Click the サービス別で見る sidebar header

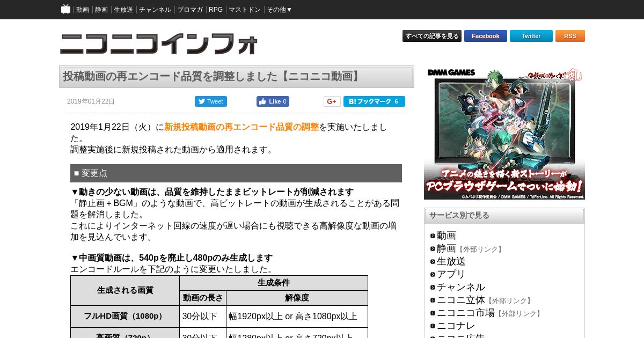(x=504, y=216)
